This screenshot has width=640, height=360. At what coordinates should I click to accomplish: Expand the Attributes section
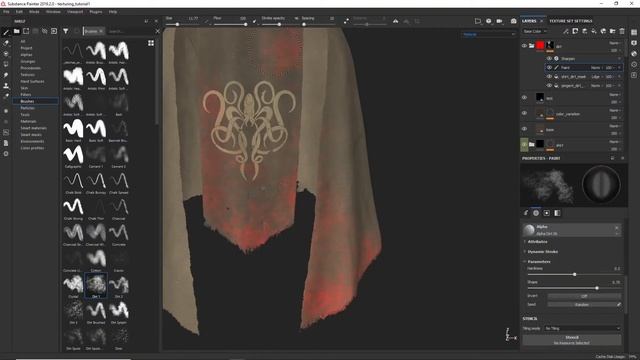tap(537, 242)
